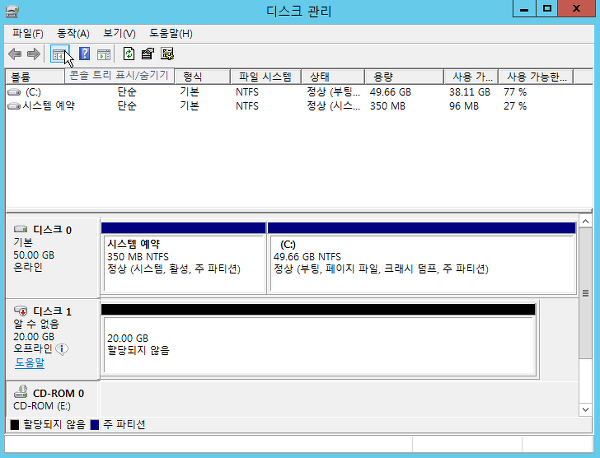Maximize the 디스크 관리 window
The height and width of the screenshot is (458, 600).
547,8
